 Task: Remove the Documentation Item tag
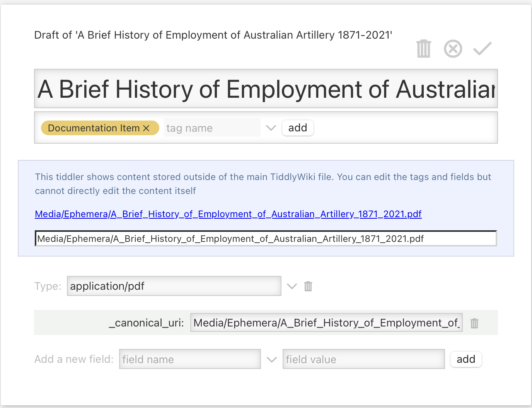(x=146, y=128)
